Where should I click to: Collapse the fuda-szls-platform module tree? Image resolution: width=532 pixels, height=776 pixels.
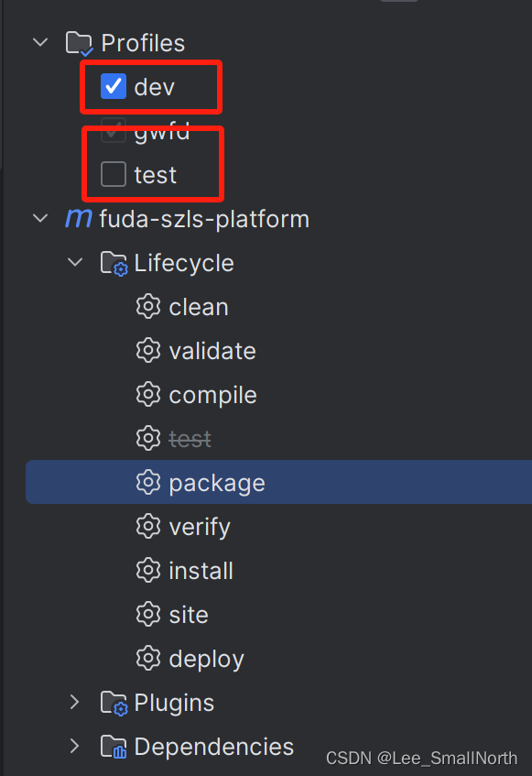point(38,218)
